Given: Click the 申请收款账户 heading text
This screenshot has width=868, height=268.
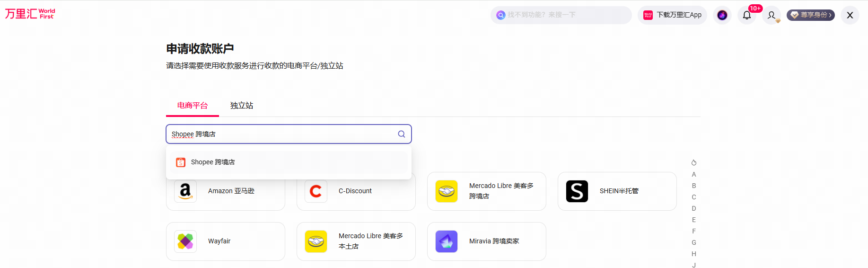Looking at the screenshot, I should click(200, 49).
